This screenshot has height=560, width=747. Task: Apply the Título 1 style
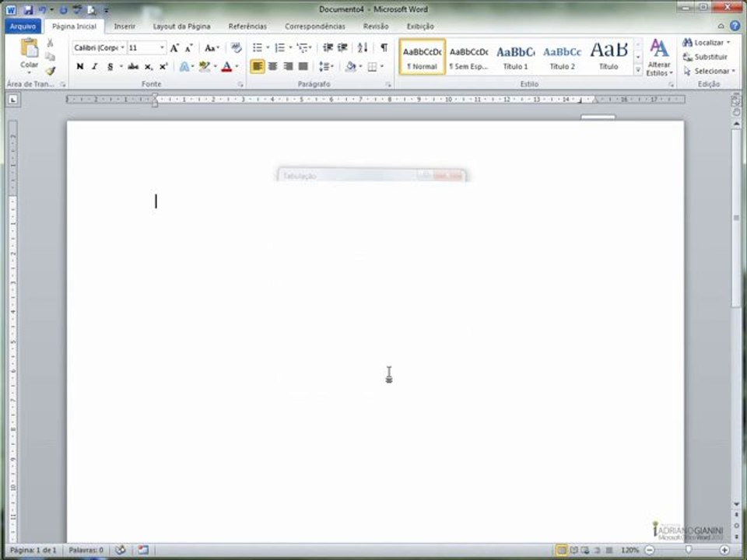[x=515, y=57]
